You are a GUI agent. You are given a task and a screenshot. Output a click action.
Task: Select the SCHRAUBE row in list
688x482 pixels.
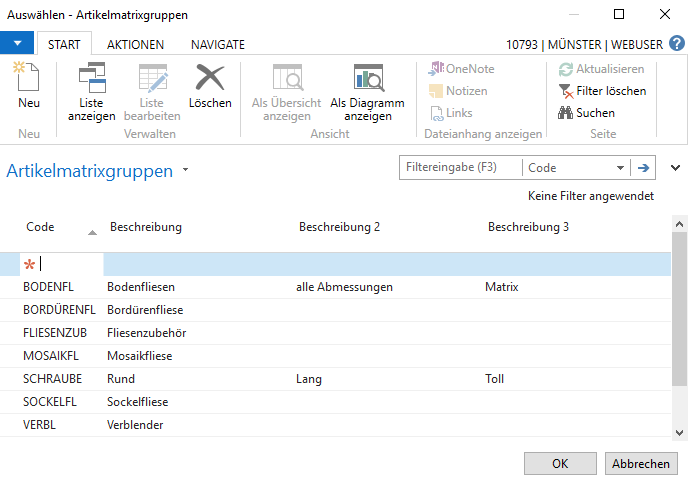point(52,379)
